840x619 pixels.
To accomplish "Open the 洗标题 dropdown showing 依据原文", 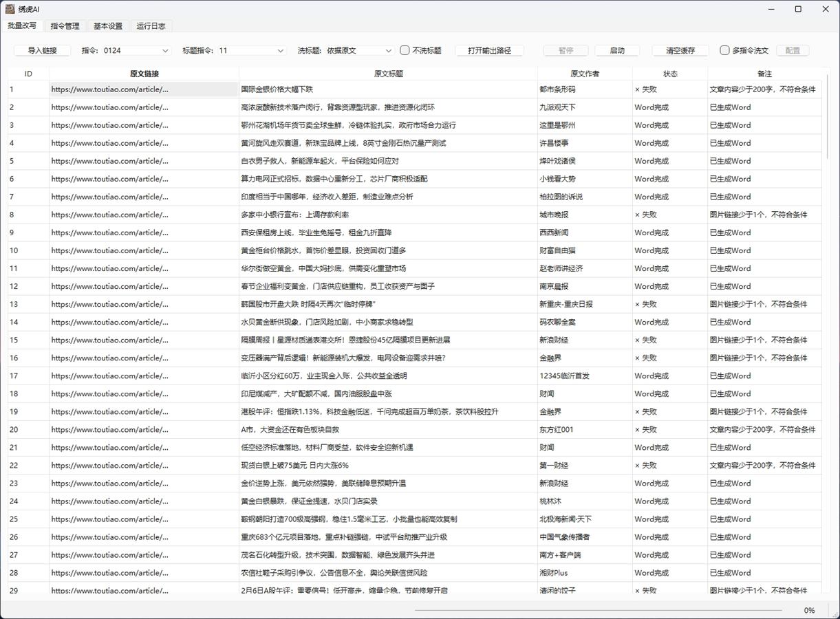I will (359, 50).
